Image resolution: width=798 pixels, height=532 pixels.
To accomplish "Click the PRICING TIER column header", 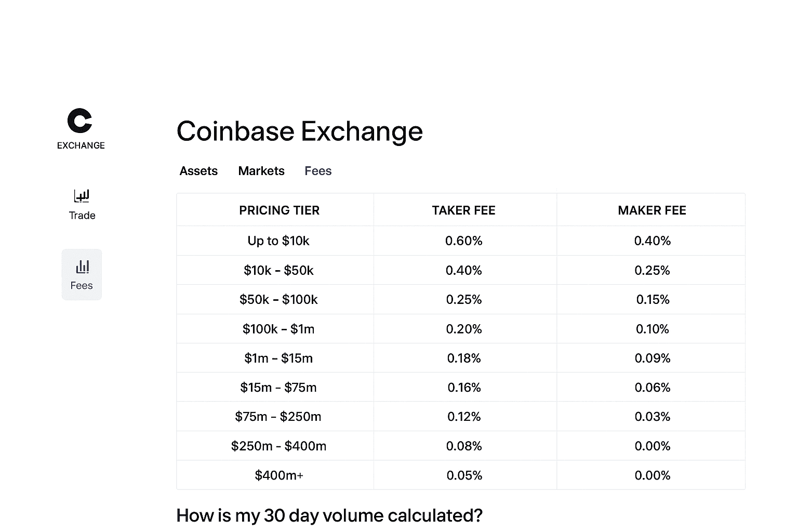I will click(279, 210).
